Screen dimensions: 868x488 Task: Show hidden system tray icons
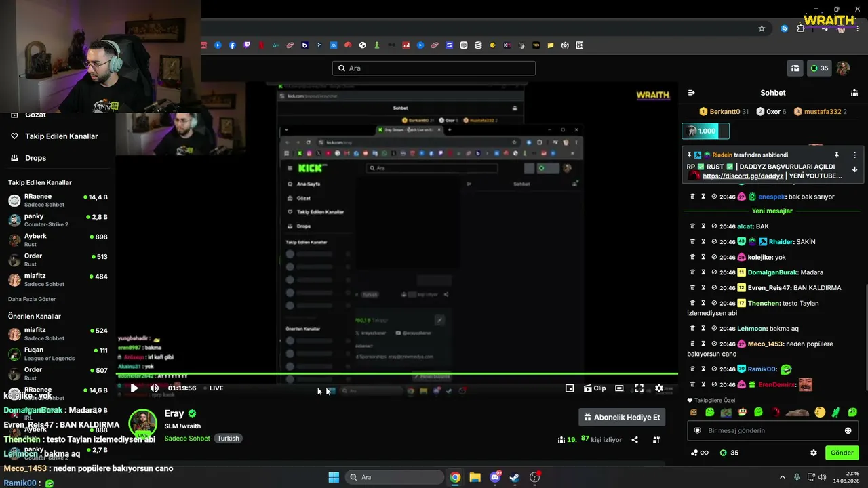point(782,477)
